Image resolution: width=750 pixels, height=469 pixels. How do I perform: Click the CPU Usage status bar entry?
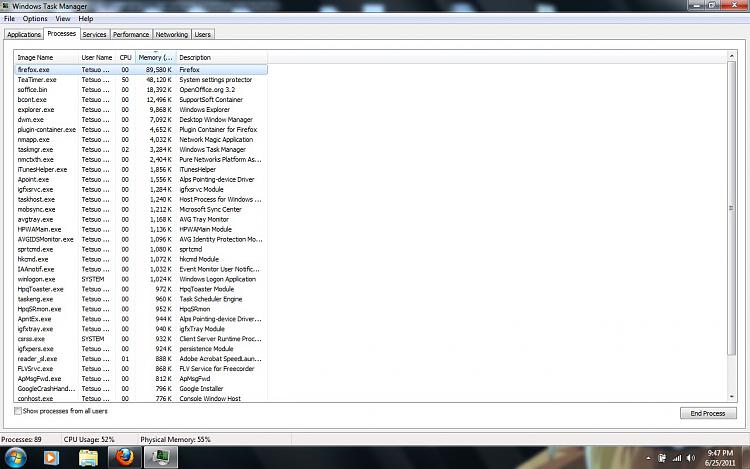tap(89, 439)
